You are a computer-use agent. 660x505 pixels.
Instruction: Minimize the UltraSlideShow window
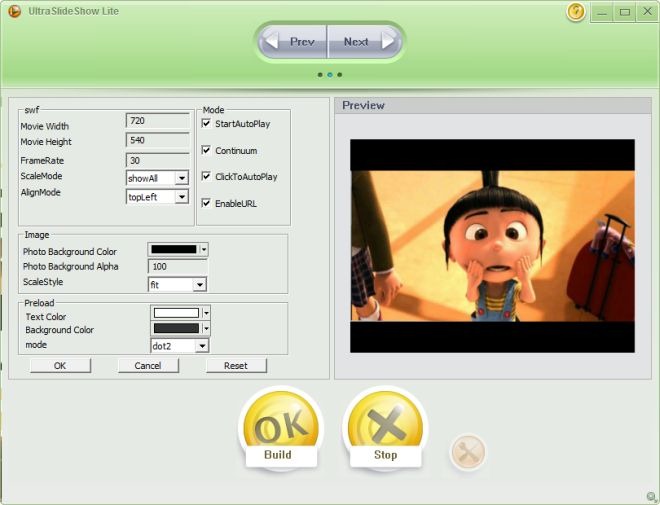click(602, 13)
